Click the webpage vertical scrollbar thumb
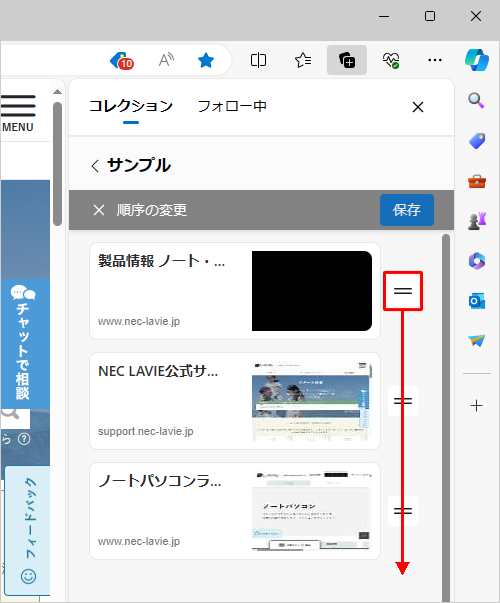The height and width of the screenshot is (603, 500). click(58, 164)
